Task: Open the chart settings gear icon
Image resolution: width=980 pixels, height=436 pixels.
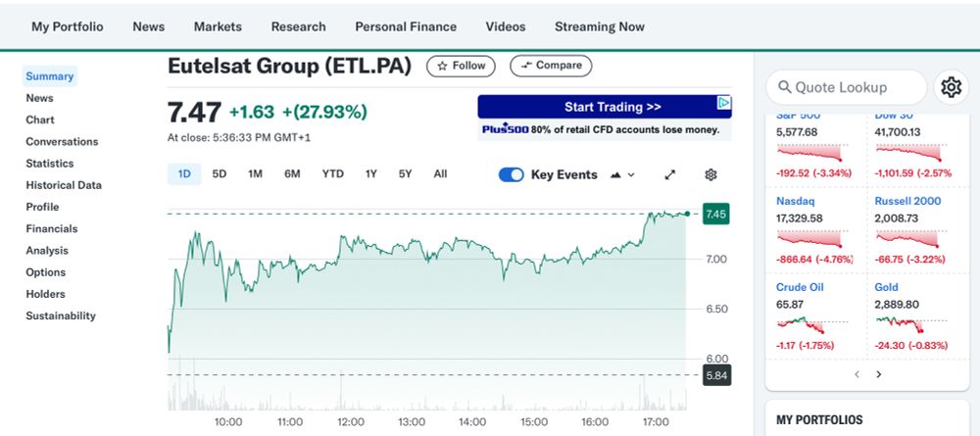Action: point(711,174)
